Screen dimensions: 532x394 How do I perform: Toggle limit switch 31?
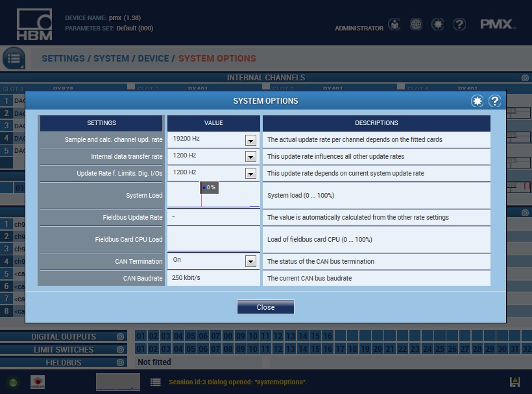click(x=514, y=349)
